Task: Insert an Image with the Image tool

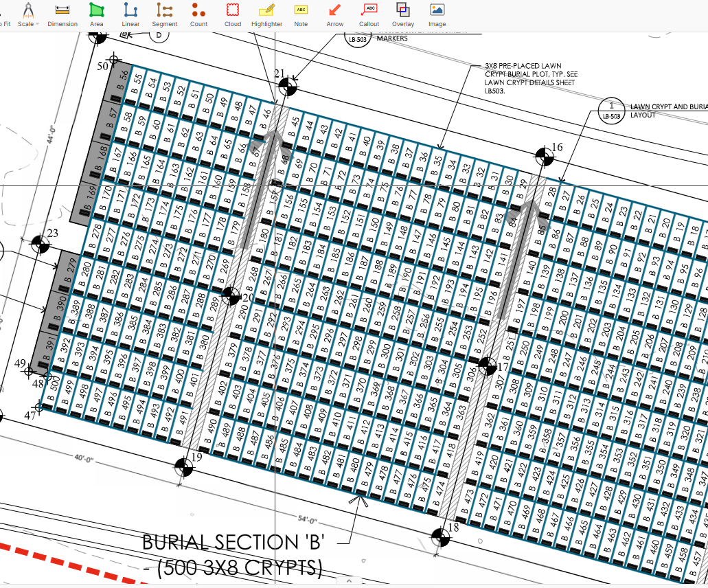Action: [x=437, y=15]
